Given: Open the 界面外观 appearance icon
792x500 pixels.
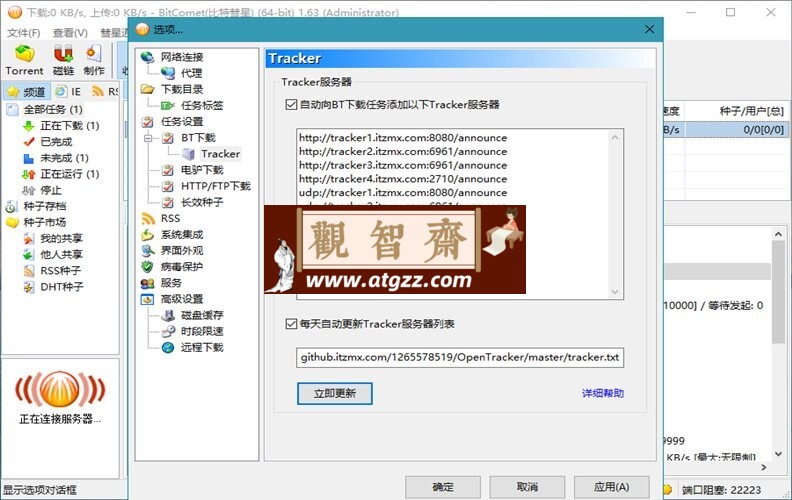Looking at the screenshot, I should 147,251.
